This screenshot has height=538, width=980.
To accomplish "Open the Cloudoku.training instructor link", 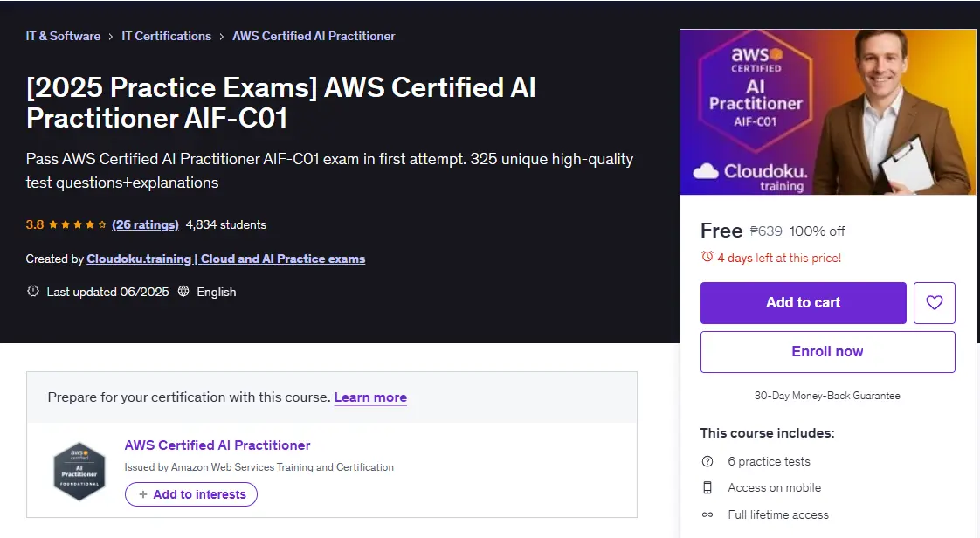I will point(225,259).
